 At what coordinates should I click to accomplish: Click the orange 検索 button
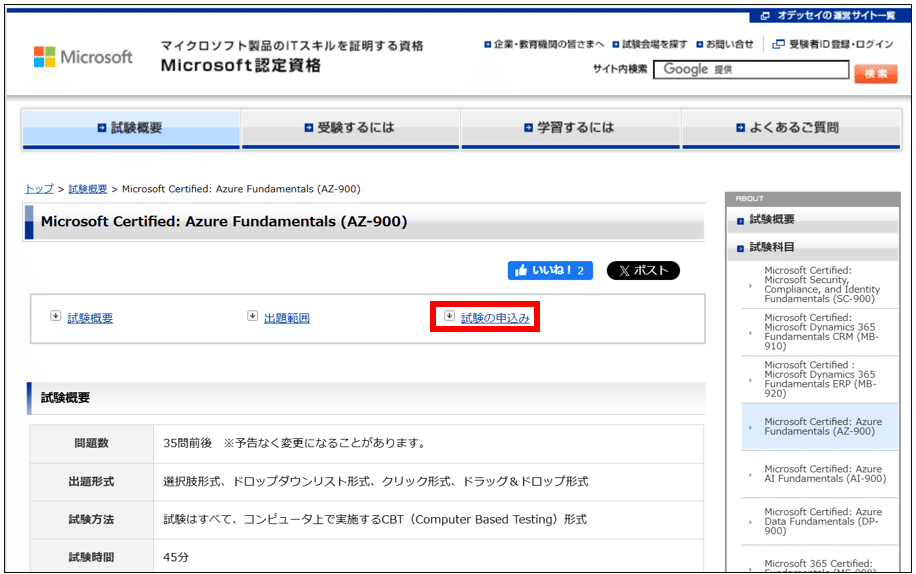coord(876,74)
